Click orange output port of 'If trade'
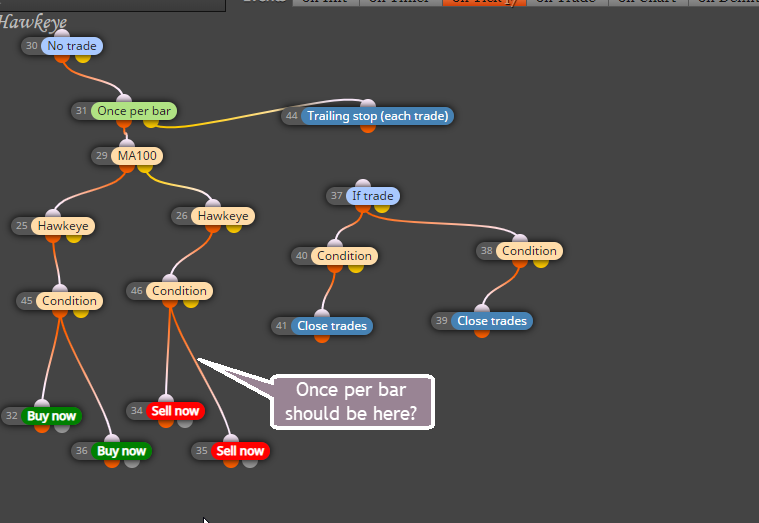This screenshot has height=523, width=759. point(363,208)
